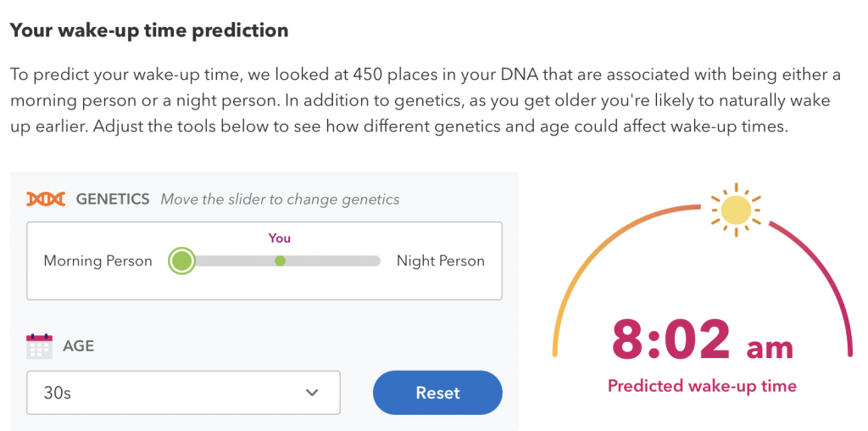Click the 'Your wake-up time prediction' heading

(x=149, y=30)
